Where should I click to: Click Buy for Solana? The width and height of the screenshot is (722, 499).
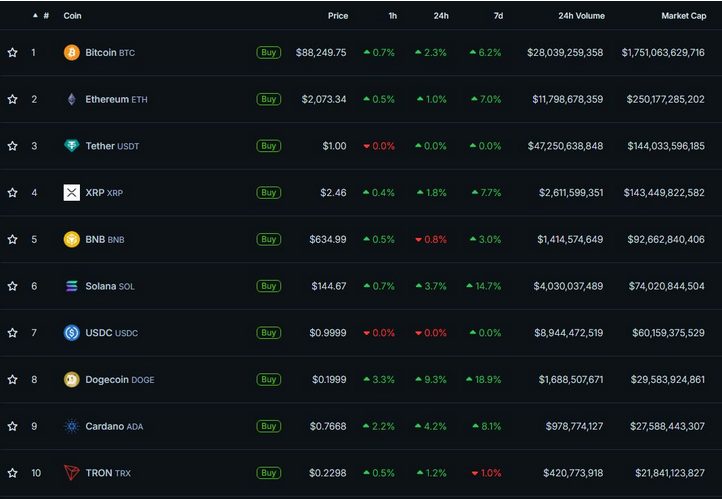[268, 286]
